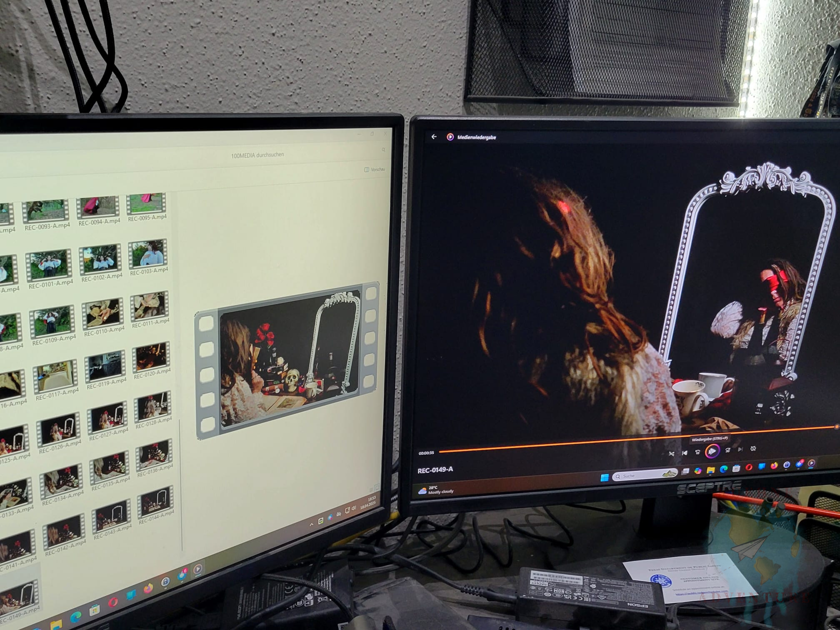The image size is (840, 630).
Task: Open Windows Start button on right monitor
Action: click(x=605, y=477)
